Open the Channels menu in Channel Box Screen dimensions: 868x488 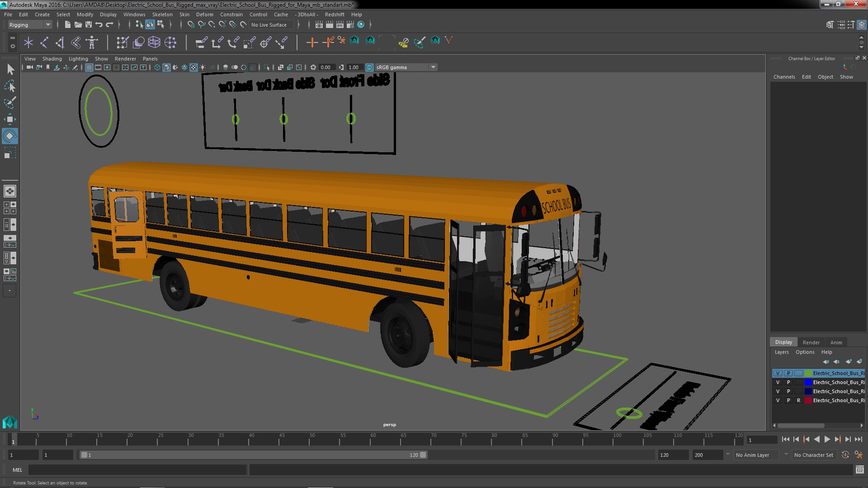point(784,77)
